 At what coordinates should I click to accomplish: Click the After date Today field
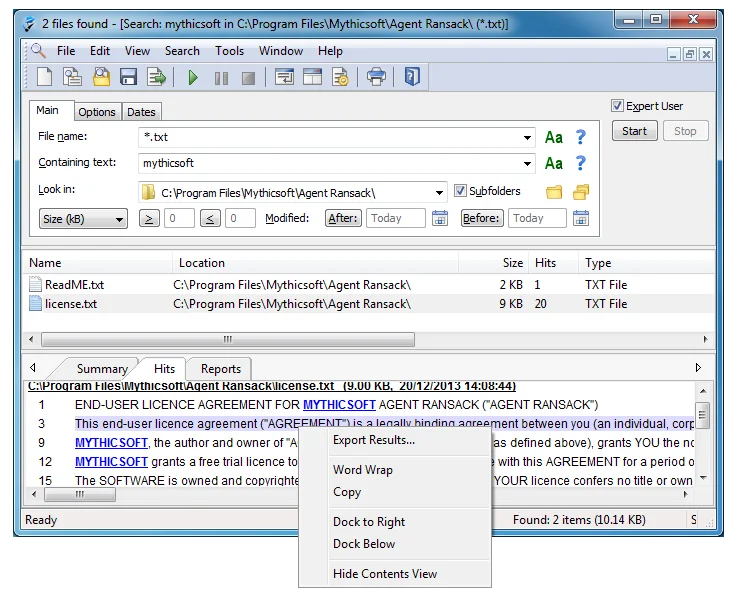point(396,218)
